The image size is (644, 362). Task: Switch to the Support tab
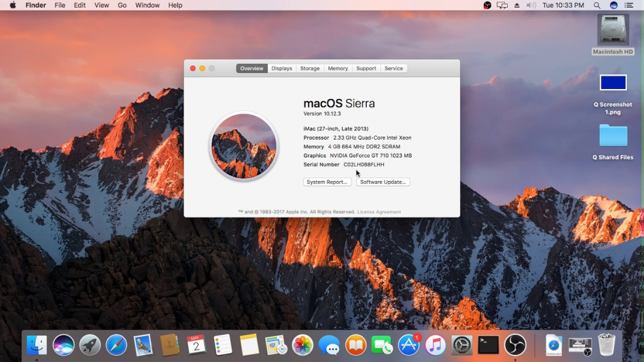(x=366, y=68)
